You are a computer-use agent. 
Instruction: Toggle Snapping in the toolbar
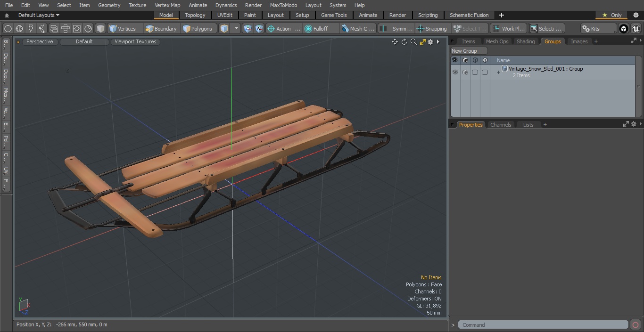432,29
